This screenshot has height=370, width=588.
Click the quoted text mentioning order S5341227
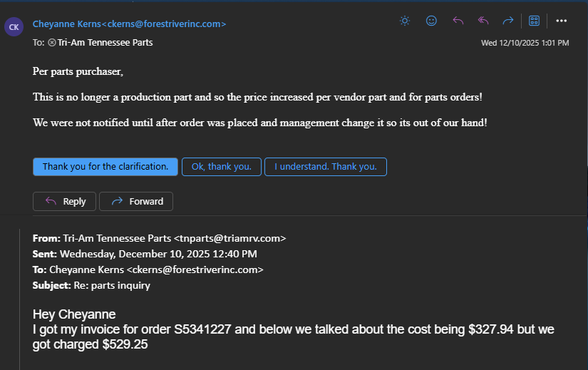[293, 336]
